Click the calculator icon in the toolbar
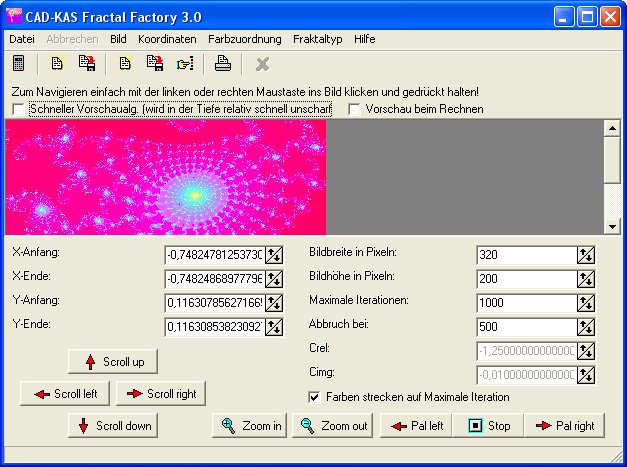627x467 pixels. coord(18,64)
